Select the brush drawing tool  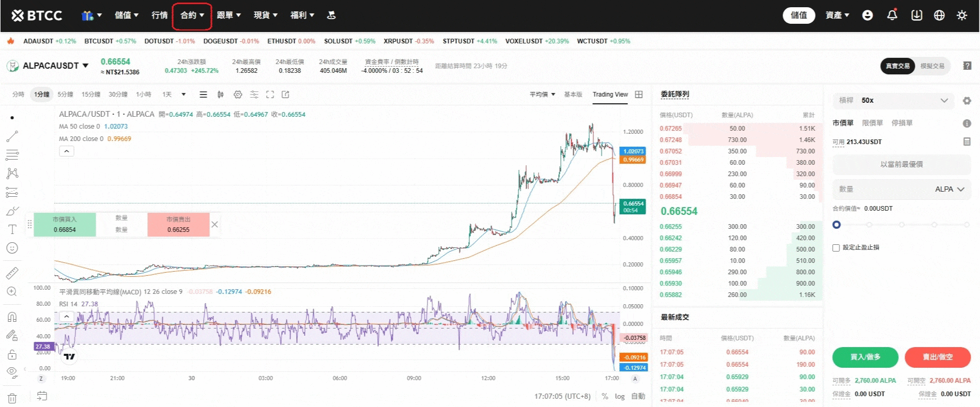pos(12,211)
